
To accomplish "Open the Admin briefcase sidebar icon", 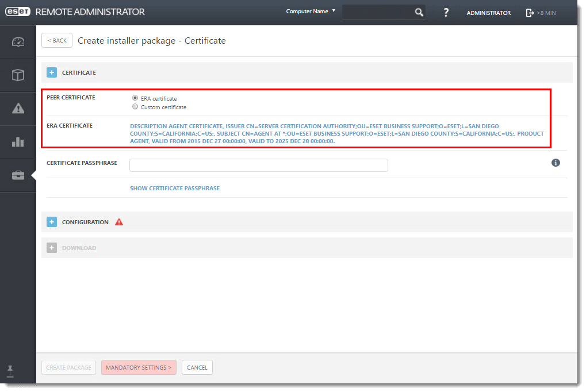I will pos(18,175).
